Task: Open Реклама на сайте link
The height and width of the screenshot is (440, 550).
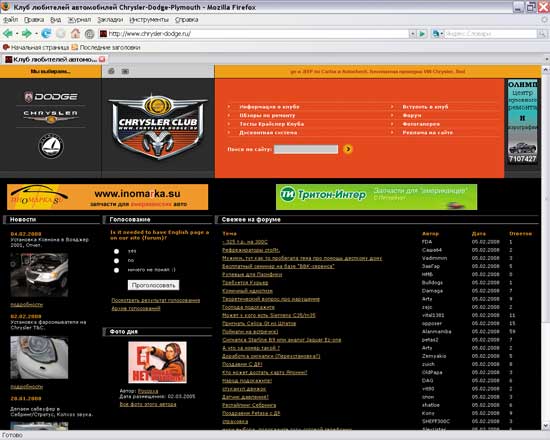Action: pos(428,133)
